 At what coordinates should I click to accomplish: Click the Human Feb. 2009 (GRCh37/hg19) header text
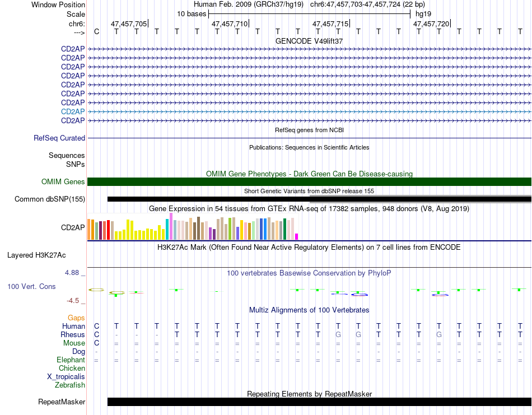tap(248, 4)
